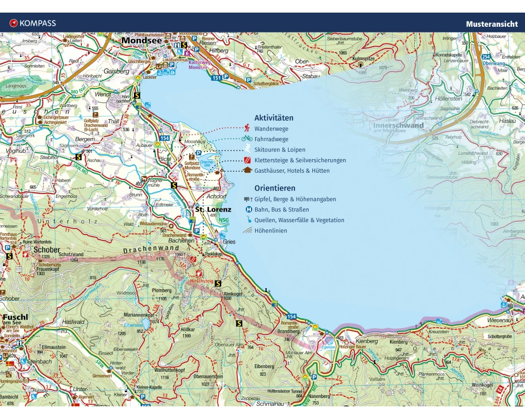Click the Orientieren legend heading

tap(275, 188)
